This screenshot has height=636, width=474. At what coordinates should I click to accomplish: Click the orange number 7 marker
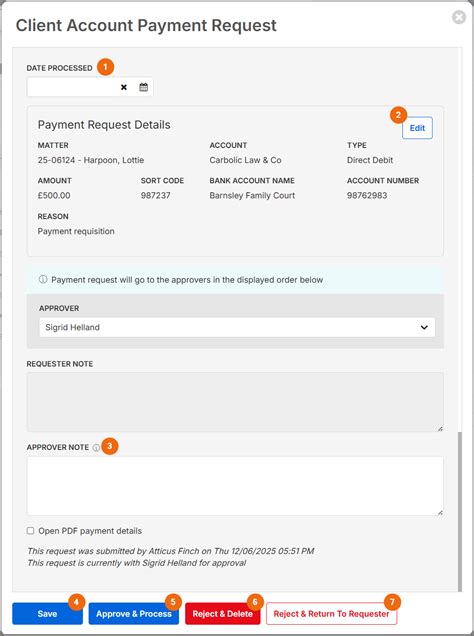(392, 602)
